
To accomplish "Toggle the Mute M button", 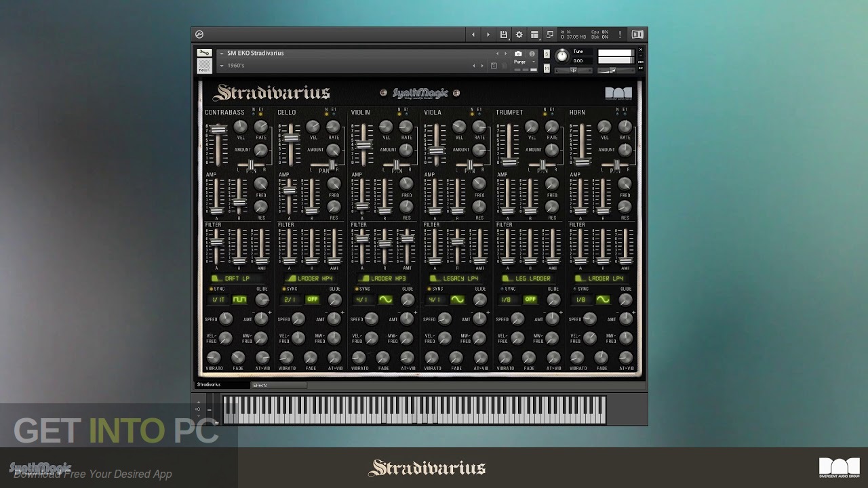I will coord(547,68).
